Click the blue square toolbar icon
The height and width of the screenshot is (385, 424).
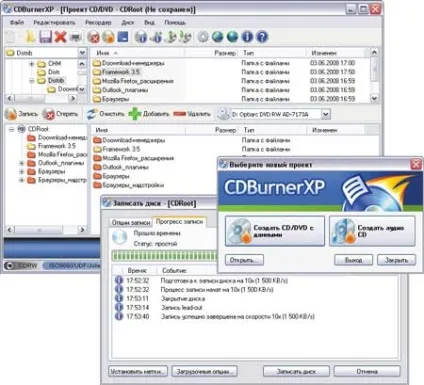click(123, 37)
